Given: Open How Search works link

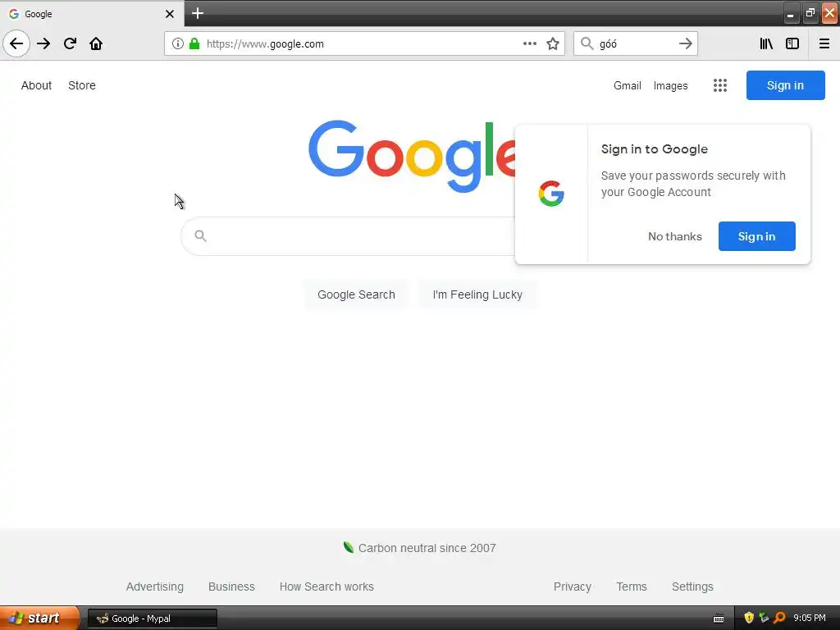Looking at the screenshot, I should click(x=326, y=587).
